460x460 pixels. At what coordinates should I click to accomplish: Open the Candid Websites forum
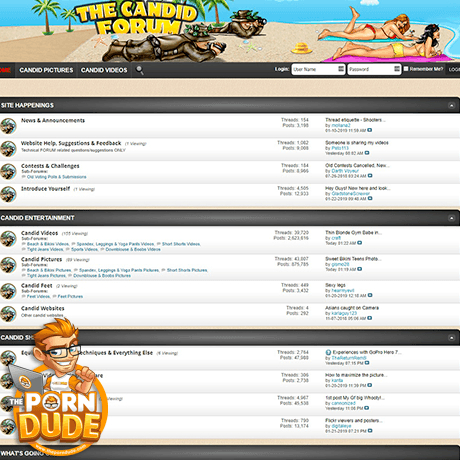point(43,308)
